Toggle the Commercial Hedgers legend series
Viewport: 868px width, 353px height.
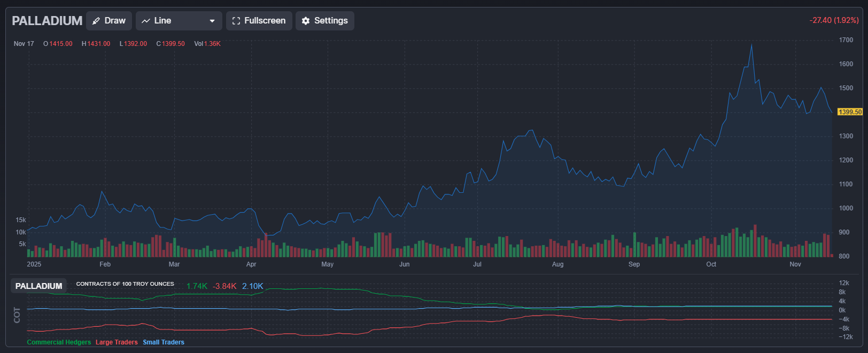click(x=59, y=342)
